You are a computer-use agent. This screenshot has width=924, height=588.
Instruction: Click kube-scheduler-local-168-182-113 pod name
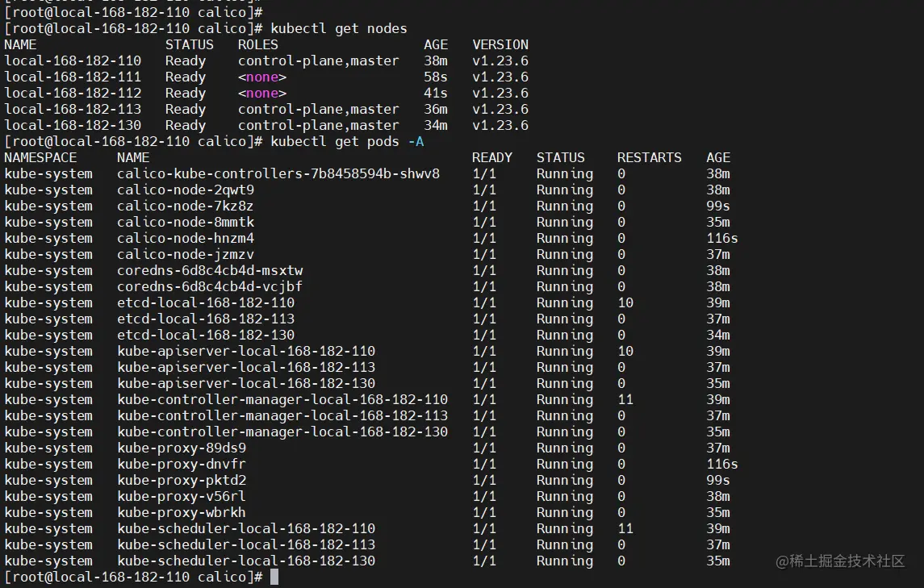click(246, 545)
